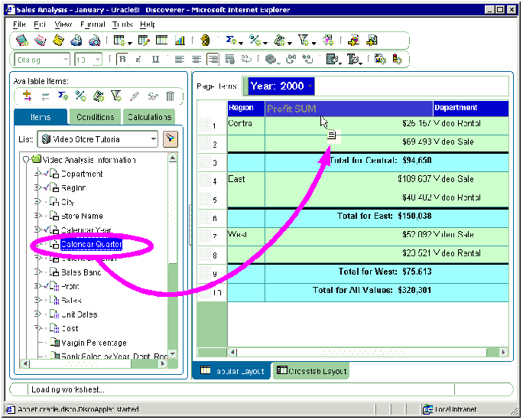Click the format data icon beside stoplight
Viewport: 523px width, 420px height.
(380, 60)
